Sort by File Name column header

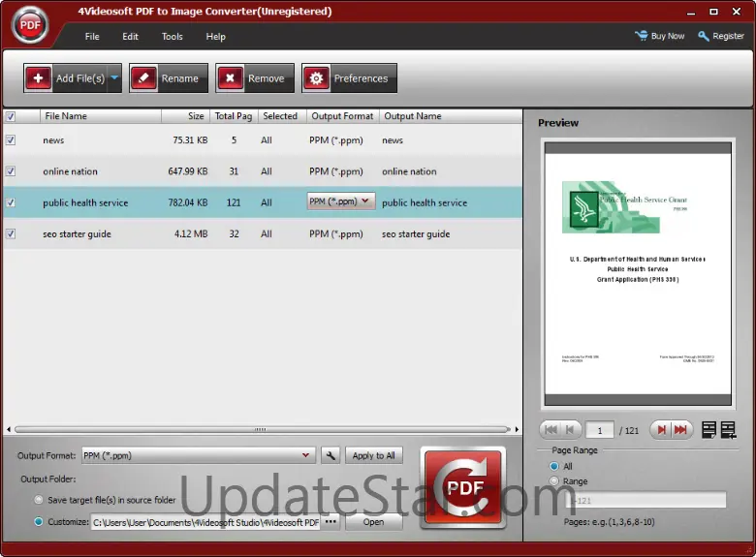[x=100, y=116]
